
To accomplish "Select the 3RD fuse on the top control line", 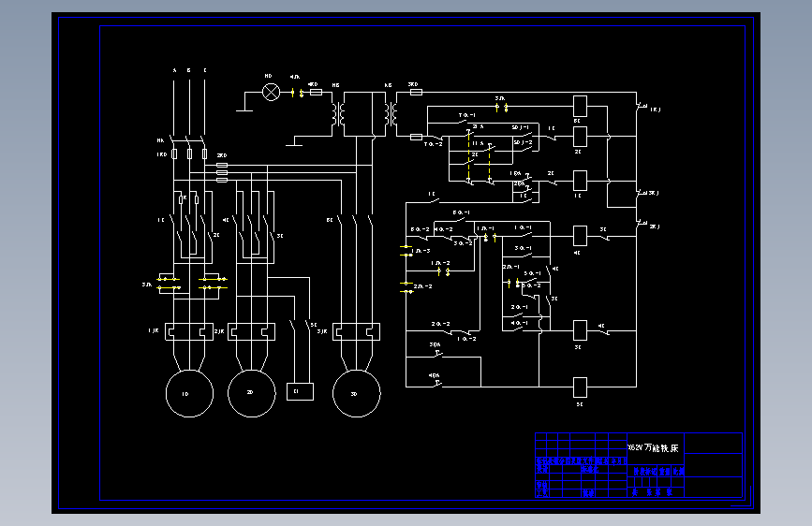I will (417, 92).
